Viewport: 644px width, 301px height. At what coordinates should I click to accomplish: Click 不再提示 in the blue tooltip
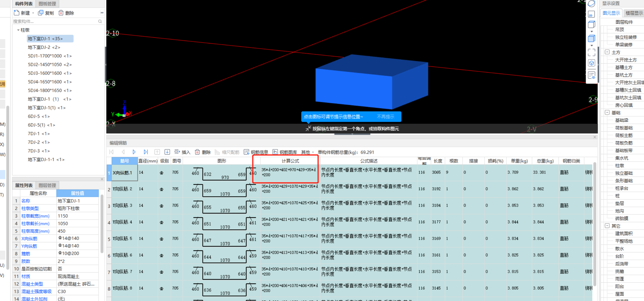pos(386,117)
